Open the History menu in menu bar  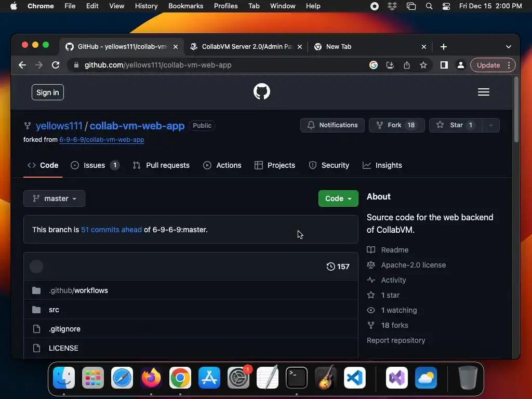(x=146, y=6)
